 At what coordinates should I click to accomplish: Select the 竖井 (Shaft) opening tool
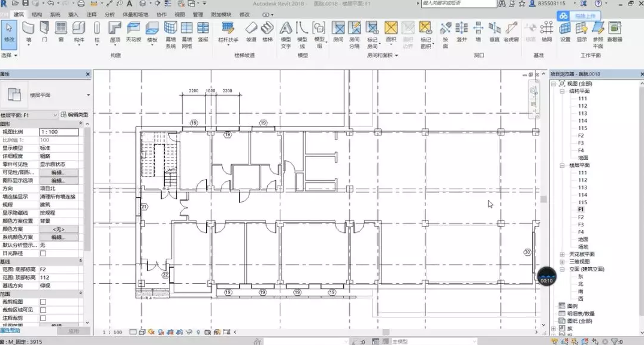click(x=462, y=32)
